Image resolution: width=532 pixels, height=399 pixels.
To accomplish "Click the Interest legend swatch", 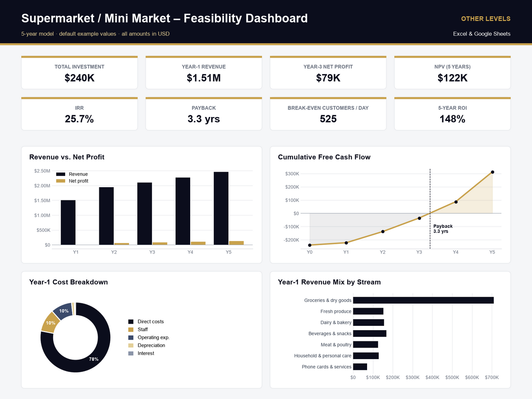I will pyautogui.click(x=131, y=353).
